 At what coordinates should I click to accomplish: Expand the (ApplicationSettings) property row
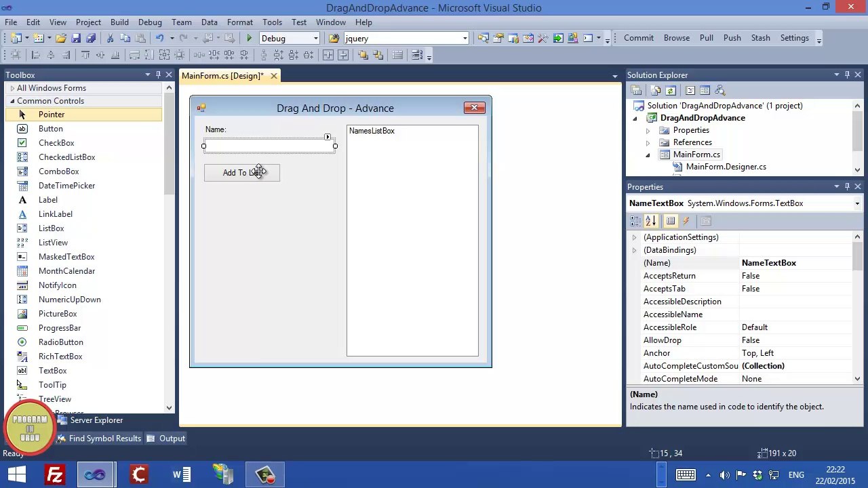click(635, 237)
